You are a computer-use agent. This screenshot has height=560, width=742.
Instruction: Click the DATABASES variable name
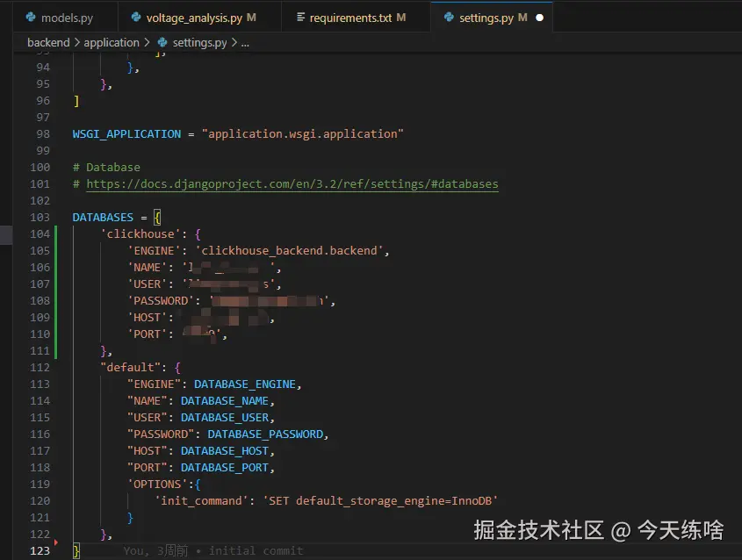[x=103, y=217]
